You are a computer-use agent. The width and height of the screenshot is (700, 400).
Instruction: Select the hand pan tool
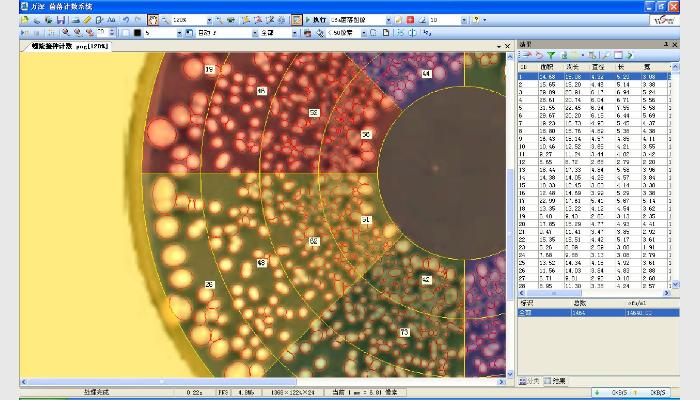153,20
